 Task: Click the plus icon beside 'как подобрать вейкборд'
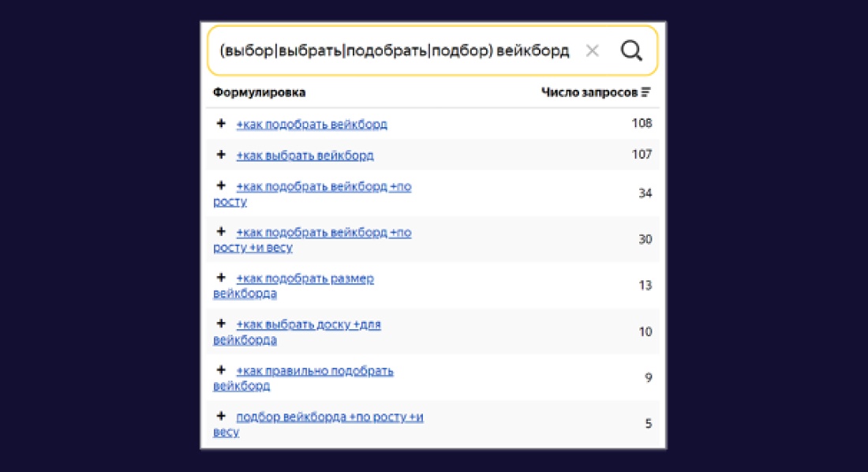[x=220, y=122]
